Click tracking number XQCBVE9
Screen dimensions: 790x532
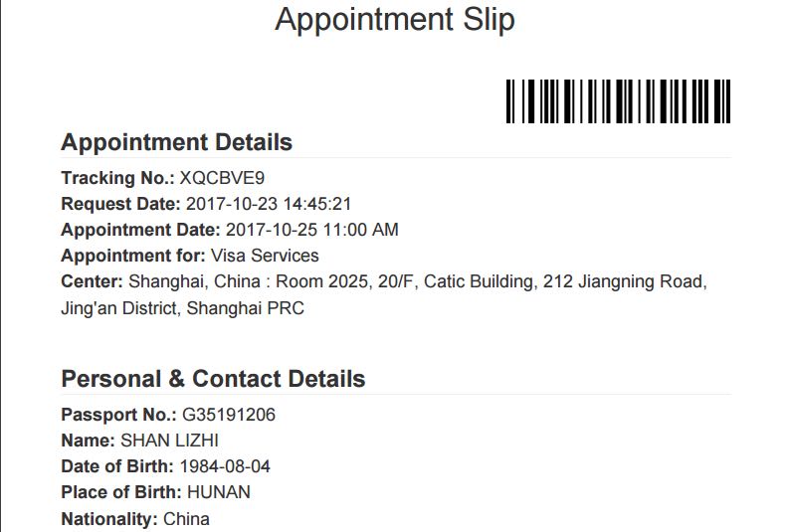pos(222,178)
